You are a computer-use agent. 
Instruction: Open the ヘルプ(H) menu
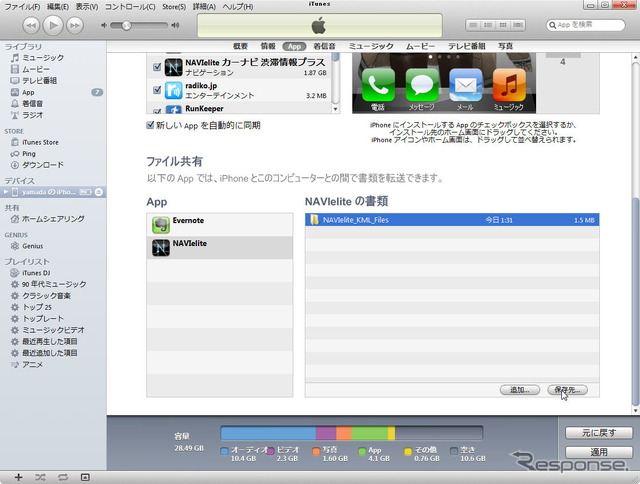238,7
